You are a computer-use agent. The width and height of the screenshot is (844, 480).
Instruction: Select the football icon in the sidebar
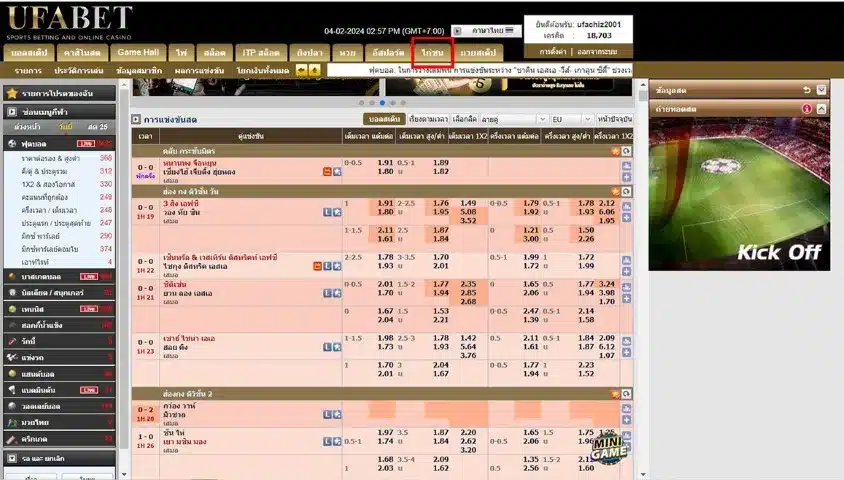click(x=12, y=144)
